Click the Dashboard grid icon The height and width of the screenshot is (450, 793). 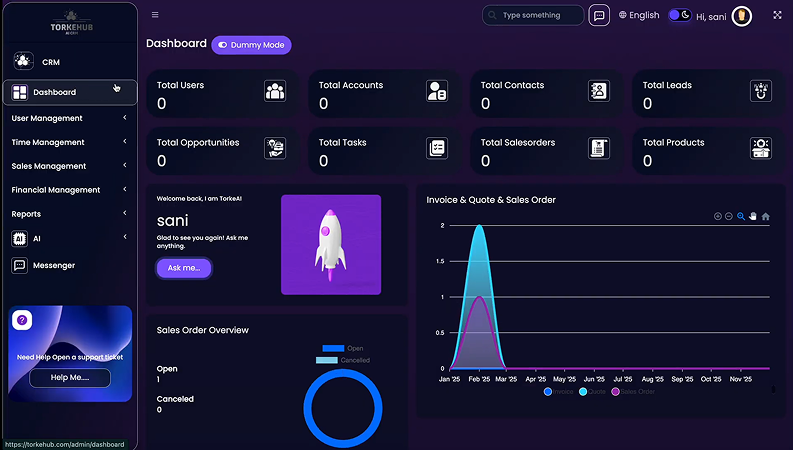[x=20, y=92]
